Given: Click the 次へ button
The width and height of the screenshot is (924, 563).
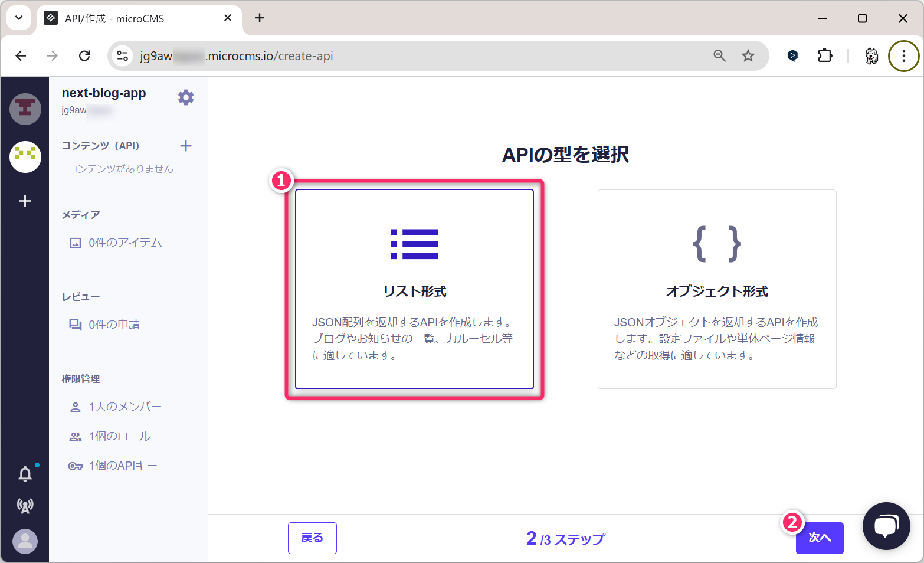Looking at the screenshot, I should (819, 538).
